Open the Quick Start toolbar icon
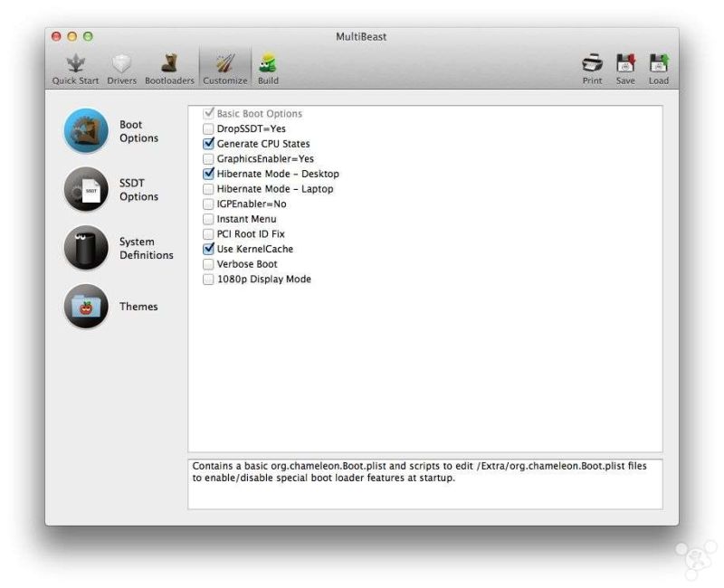 coord(75,62)
